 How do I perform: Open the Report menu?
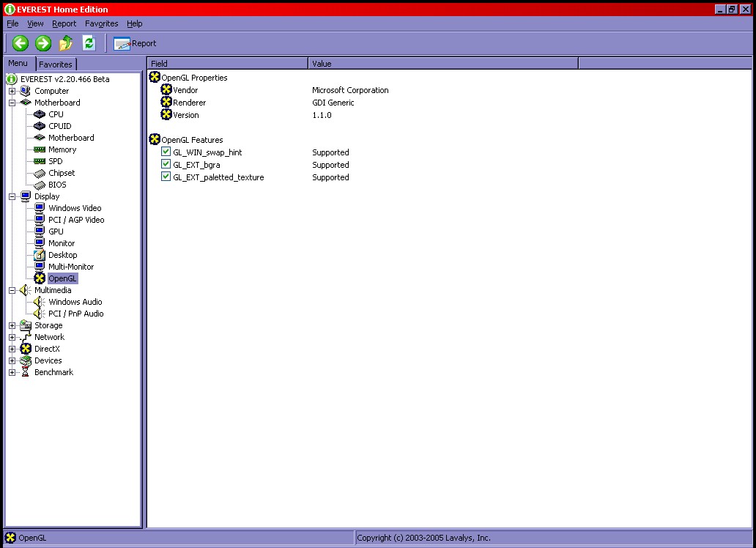pyautogui.click(x=64, y=23)
